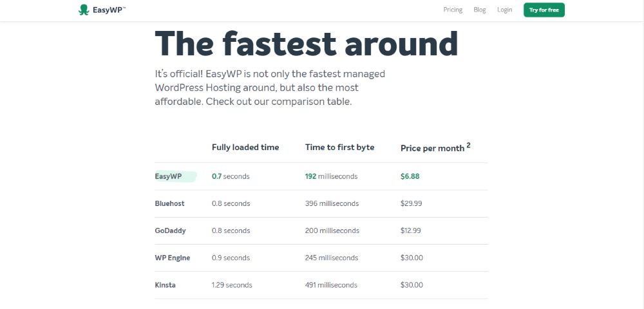Viewport: 644px width, 309px height.
Task: Click the EasyWP highlighted row label
Action: (x=168, y=176)
